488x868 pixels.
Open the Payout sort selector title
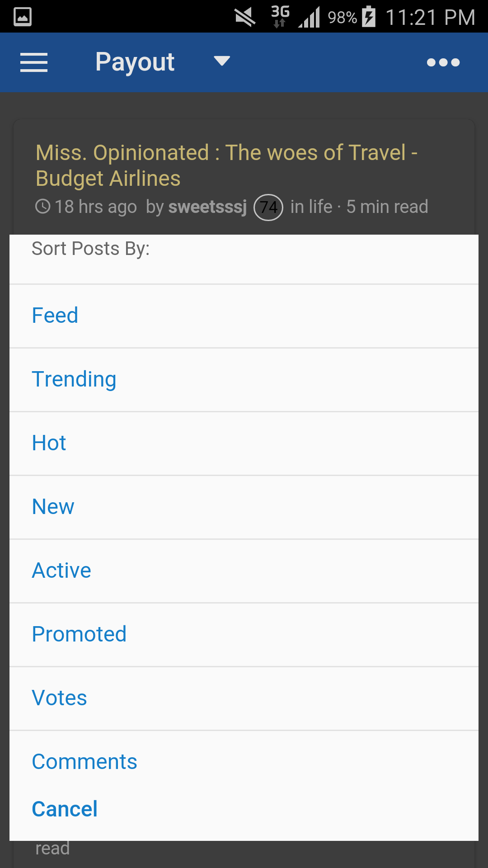pos(135,62)
